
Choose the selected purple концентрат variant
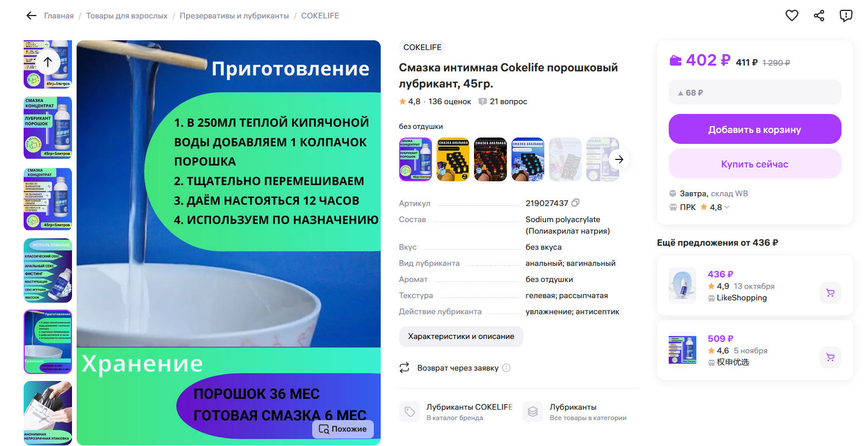pyautogui.click(x=415, y=159)
